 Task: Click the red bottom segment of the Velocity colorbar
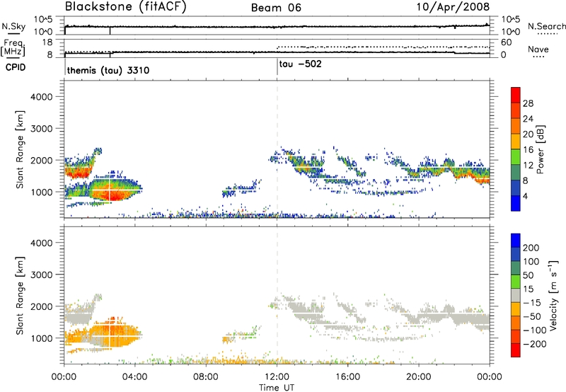coord(516,350)
